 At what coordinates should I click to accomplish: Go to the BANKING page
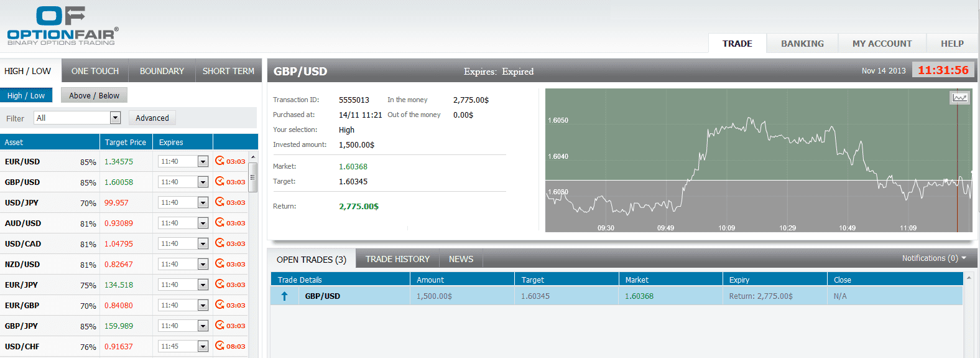click(802, 44)
